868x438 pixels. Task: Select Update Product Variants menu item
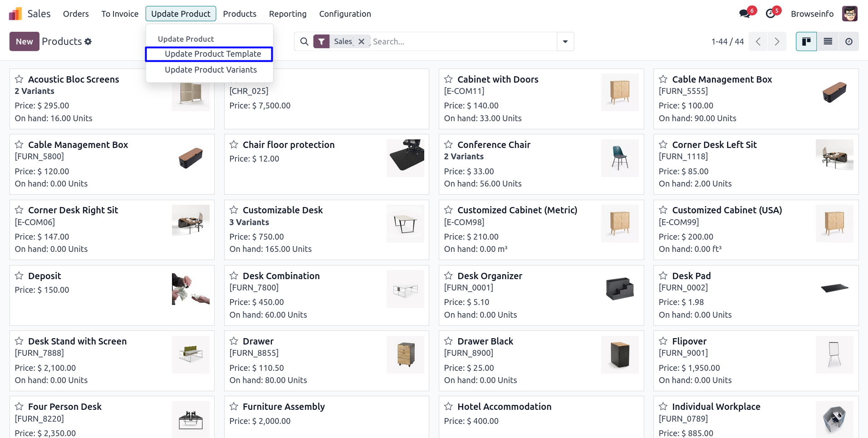click(x=211, y=70)
